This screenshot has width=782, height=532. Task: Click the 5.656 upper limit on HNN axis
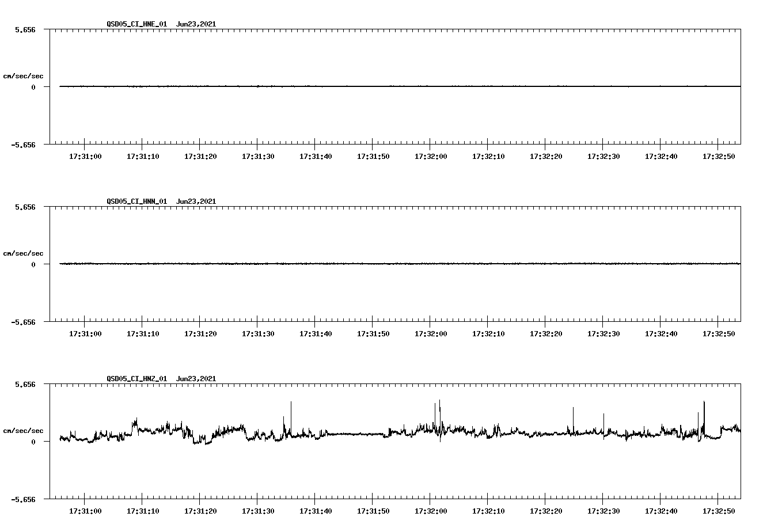pyautogui.click(x=25, y=207)
